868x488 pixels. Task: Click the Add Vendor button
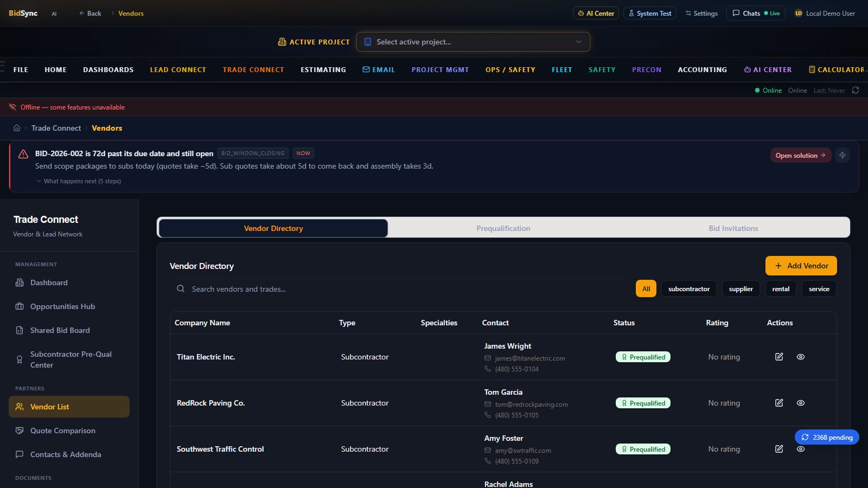pos(801,266)
